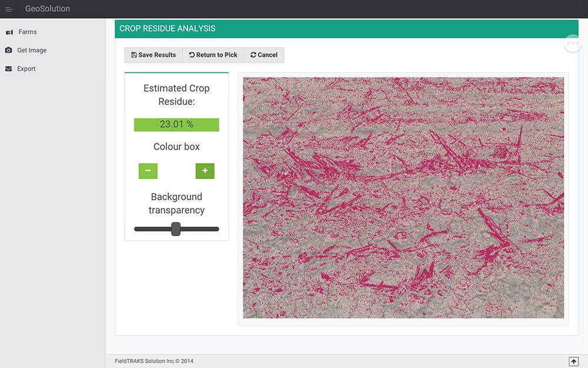Click the GeoSolution brand title
588x368 pixels.
tap(48, 9)
